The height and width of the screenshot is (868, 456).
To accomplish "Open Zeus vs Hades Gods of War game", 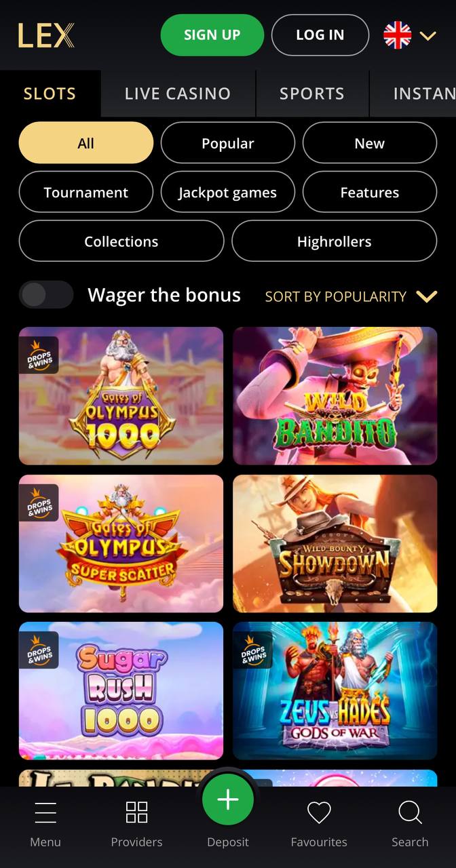I will (x=335, y=690).
